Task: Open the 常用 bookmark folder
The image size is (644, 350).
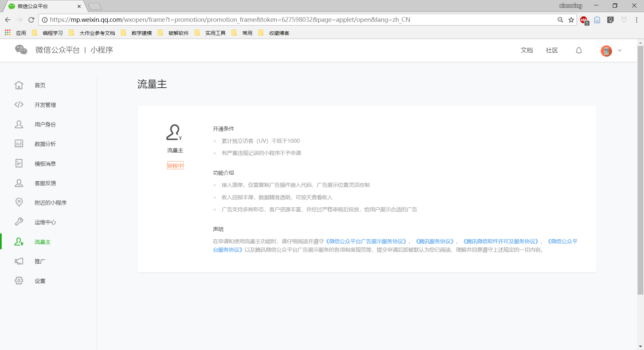Action: (x=242, y=33)
